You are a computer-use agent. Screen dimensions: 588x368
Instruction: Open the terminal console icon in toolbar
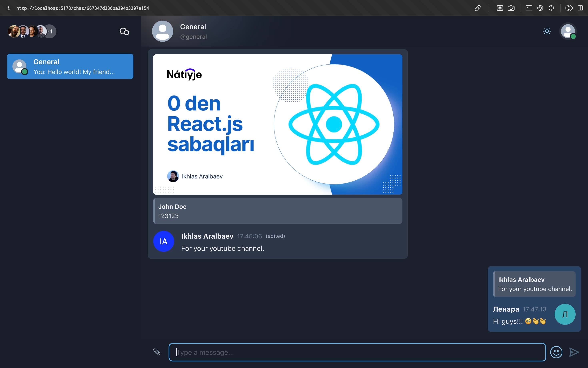pos(529,8)
